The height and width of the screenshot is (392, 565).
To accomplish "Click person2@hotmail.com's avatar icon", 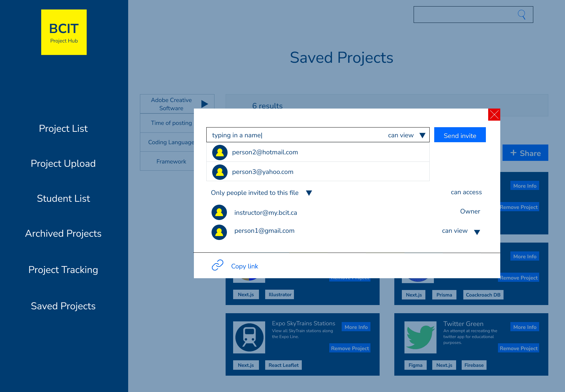I will coord(219,152).
